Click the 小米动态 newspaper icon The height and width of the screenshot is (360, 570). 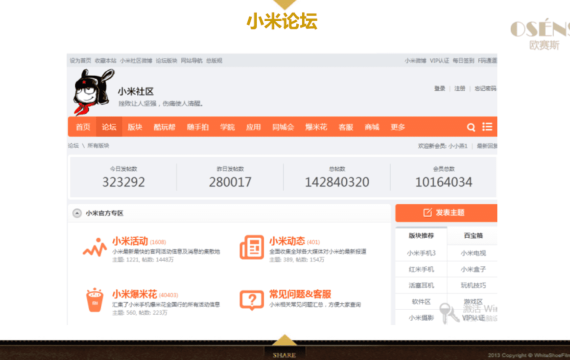click(x=252, y=247)
